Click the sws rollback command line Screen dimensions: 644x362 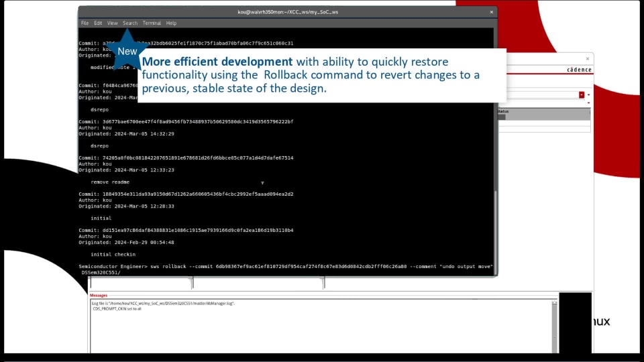tap(286, 266)
